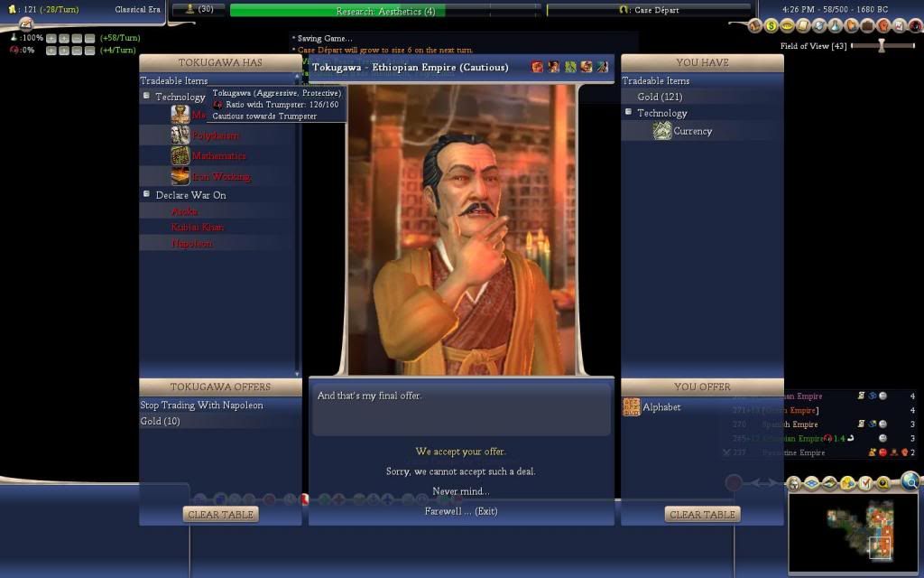The width and height of the screenshot is (924, 578).
Task: Click Tokugawa's Clear Table button
Action: tap(221, 514)
